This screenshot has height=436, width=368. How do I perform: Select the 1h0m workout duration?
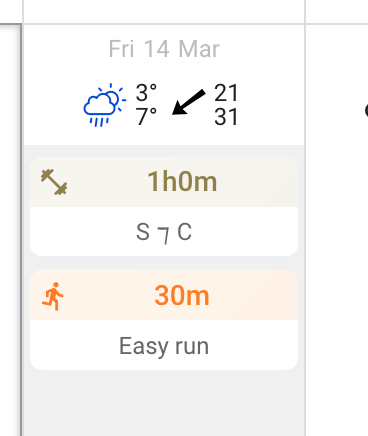pos(182,182)
